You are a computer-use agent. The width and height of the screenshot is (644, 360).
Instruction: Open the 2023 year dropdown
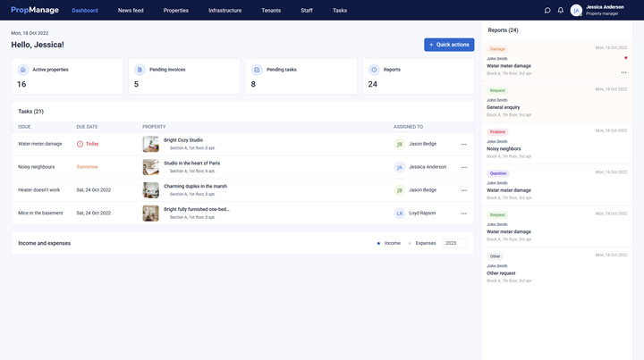[x=454, y=243]
